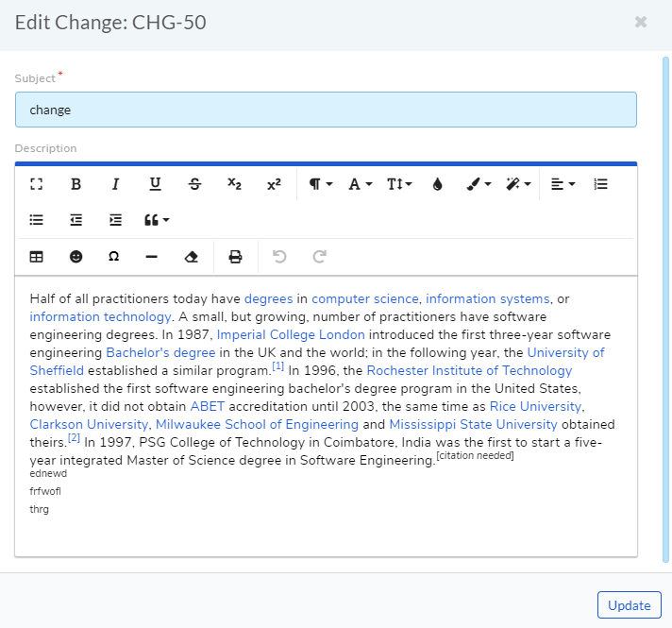Click citation reference [1]
Viewport: 672px width, 628px height.
tap(278, 366)
